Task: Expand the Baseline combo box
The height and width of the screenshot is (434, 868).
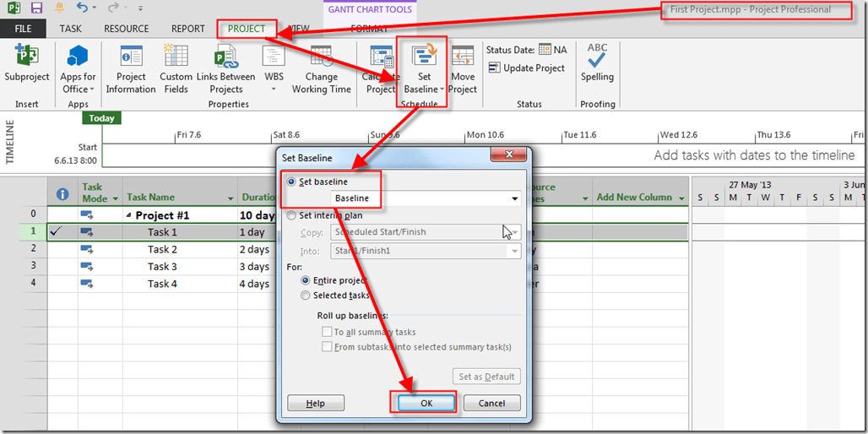Action: [x=514, y=198]
